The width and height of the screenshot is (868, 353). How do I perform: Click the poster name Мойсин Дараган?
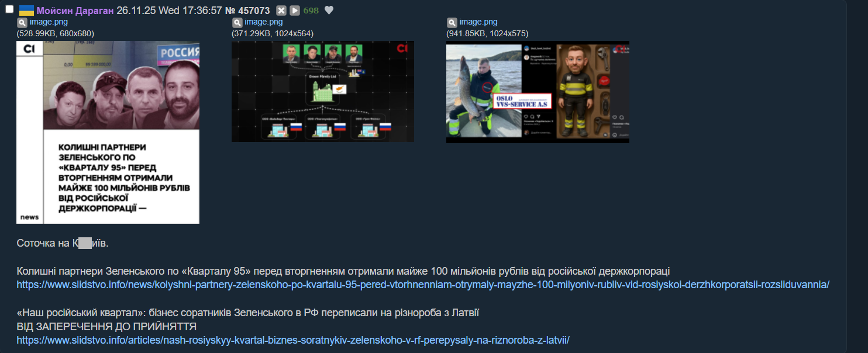[x=75, y=11]
